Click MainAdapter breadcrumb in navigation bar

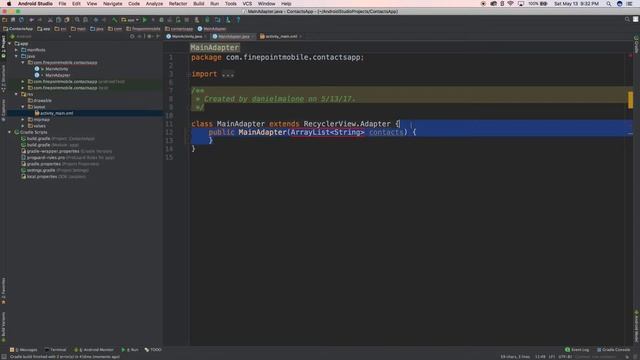pyautogui.click(x=212, y=29)
